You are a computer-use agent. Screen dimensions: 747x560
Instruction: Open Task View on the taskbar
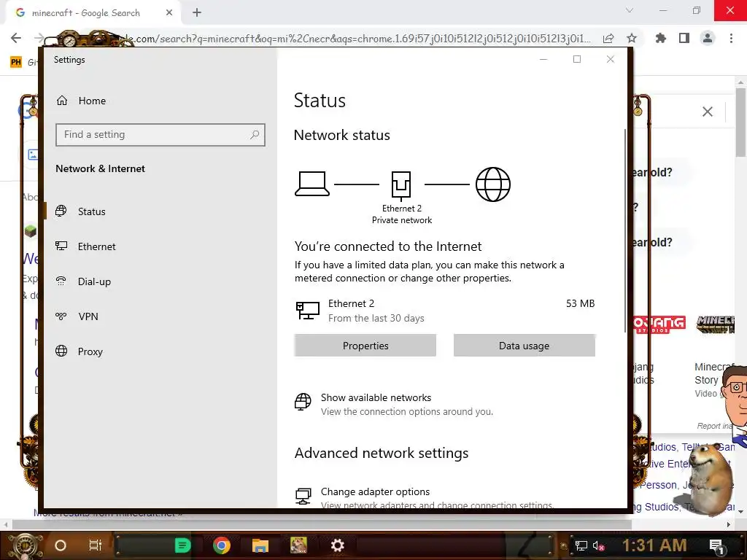tap(96, 545)
